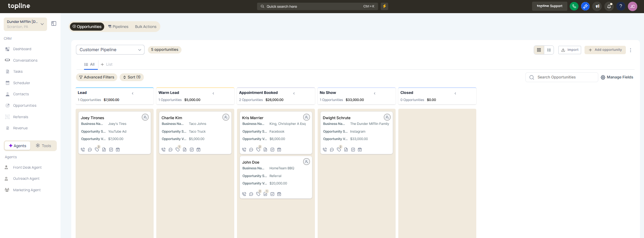Click the Import button
This screenshot has height=238, width=644.
[x=570, y=50]
